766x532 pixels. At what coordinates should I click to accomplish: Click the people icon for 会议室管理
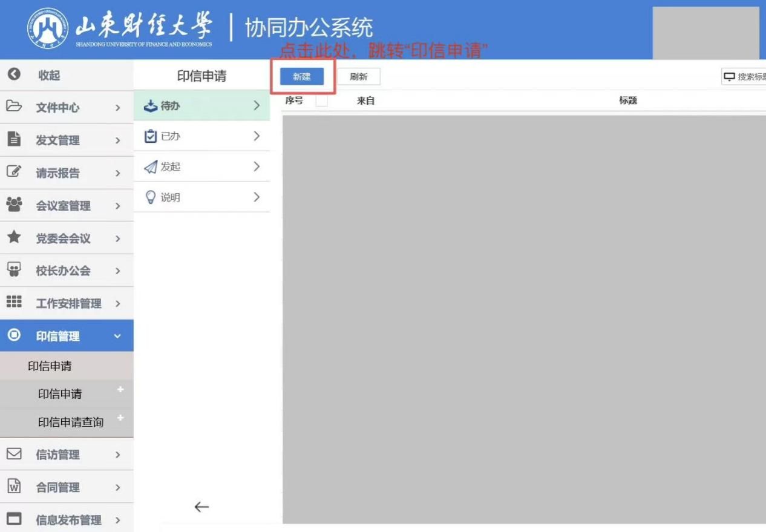coord(14,205)
